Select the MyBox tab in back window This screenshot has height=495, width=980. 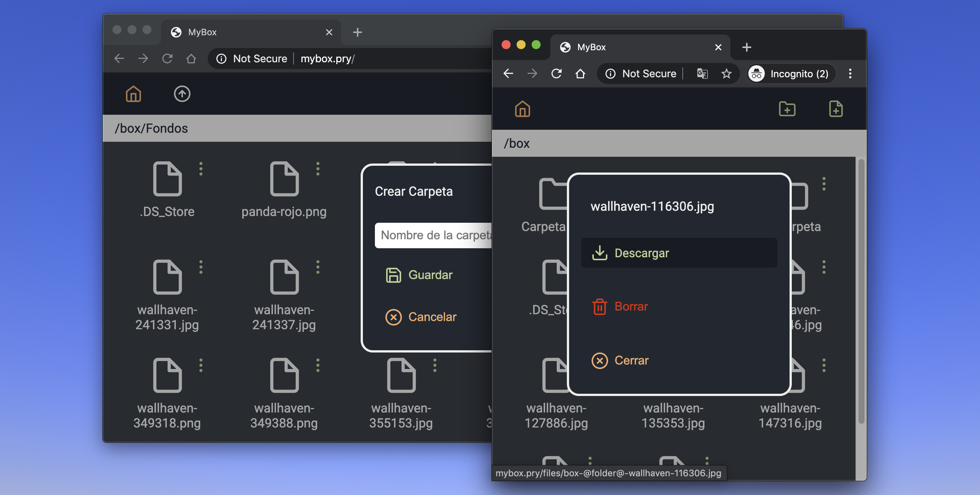pos(251,32)
